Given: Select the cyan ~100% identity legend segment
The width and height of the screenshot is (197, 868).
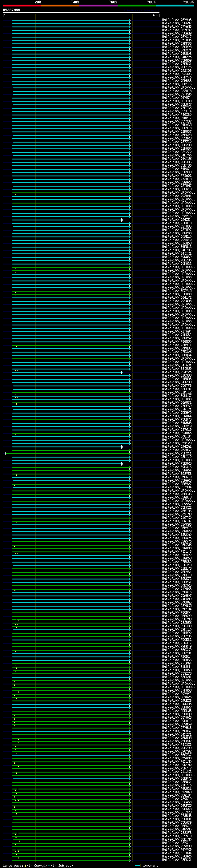Looking at the screenshot, I should coord(175,6).
